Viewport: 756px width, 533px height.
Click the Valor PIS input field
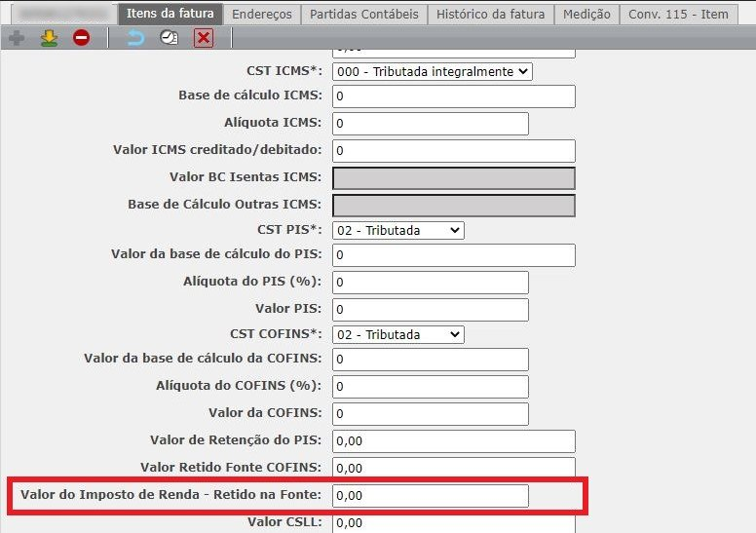point(430,310)
